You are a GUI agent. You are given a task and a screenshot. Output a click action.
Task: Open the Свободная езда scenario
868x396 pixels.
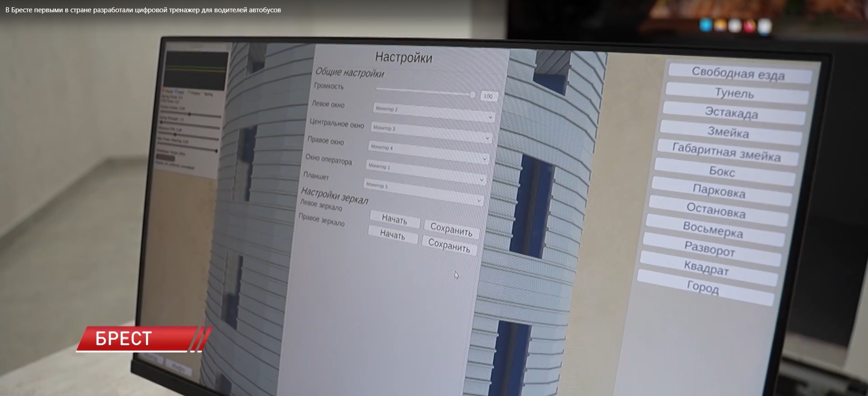coord(739,73)
